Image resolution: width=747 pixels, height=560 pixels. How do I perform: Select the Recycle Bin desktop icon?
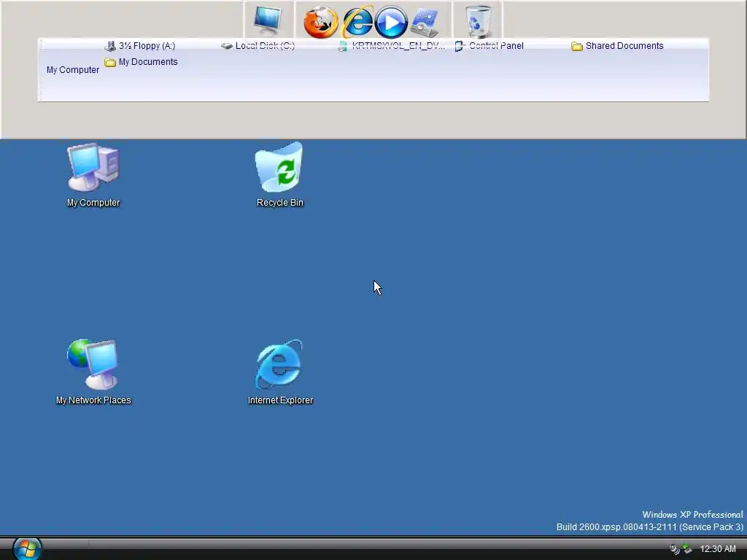(x=279, y=175)
